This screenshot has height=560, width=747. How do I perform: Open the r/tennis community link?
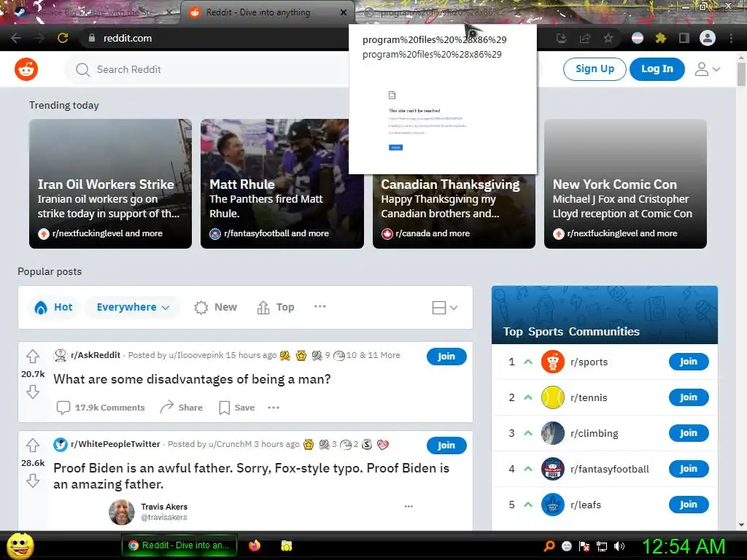pos(589,397)
